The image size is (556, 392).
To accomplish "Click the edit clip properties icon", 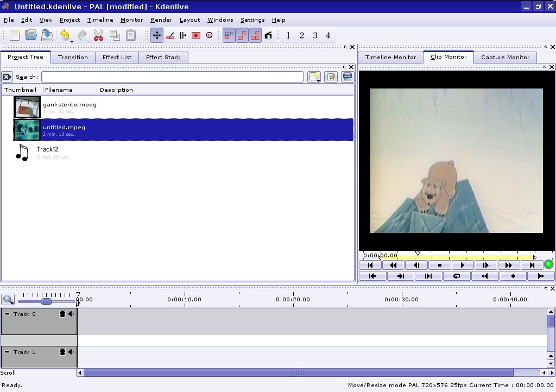I will [x=331, y=77].
